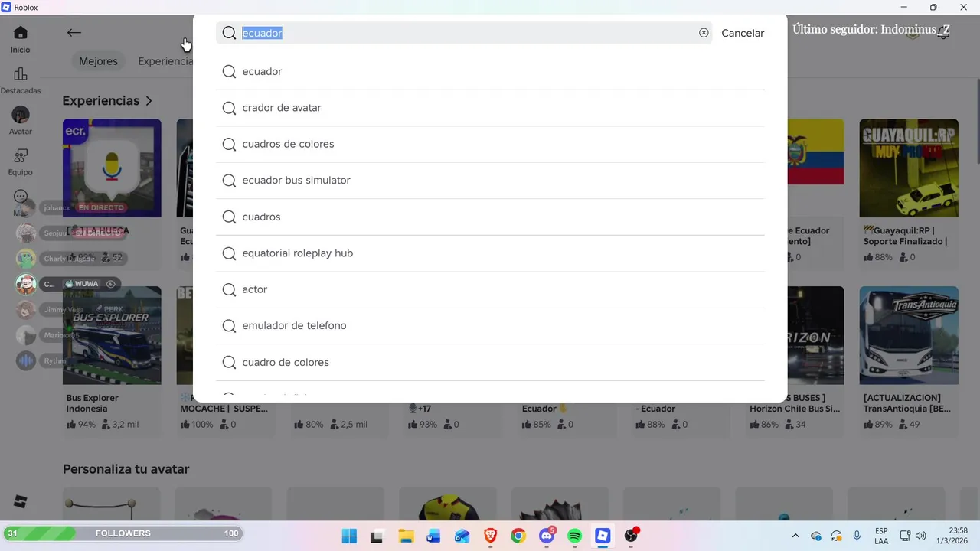Click the search input containing 'ecuador'

pyautogui.click(x=464, y=33)
